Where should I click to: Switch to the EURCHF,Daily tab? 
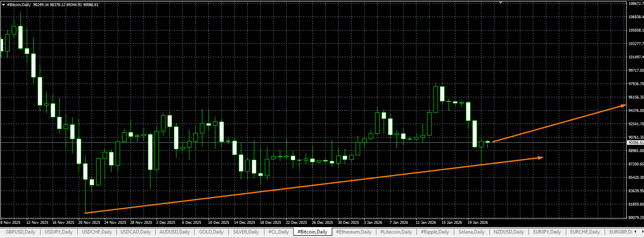(x=585, y=232)
